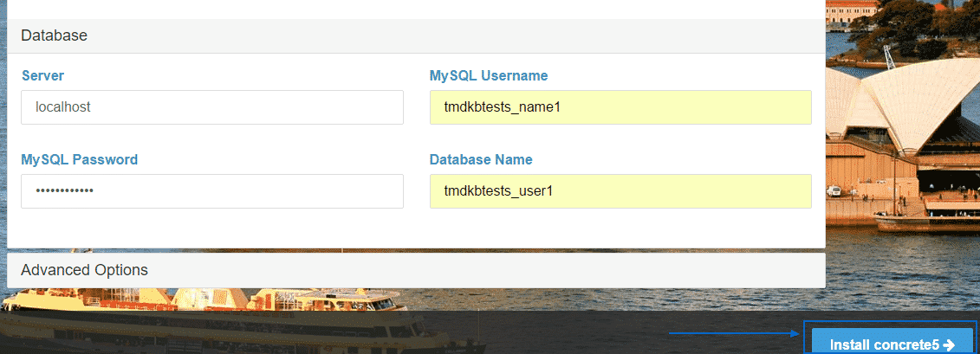Click the Server input field containing localhost
This screenshot has height=354, width=980.
(x=211, y=107)
